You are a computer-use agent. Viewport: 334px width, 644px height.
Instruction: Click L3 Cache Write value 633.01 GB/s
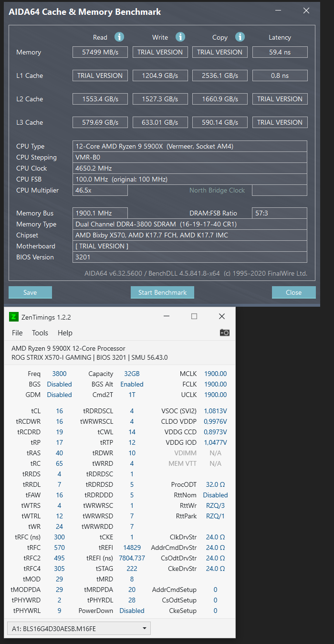point(160,122)
